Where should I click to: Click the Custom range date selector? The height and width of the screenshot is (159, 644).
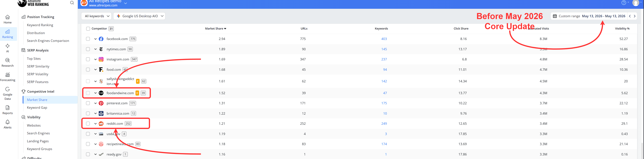(x=589, y=16)
